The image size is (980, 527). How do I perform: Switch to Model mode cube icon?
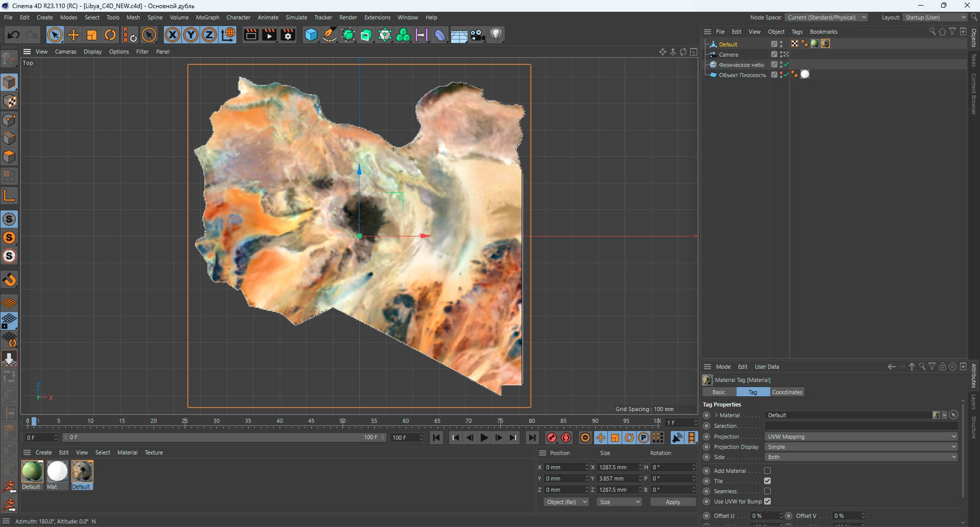tap(9, 82)
